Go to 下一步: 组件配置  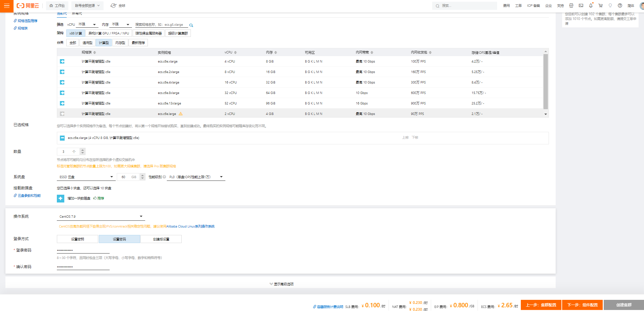pyautogui.click(x=582, y=305)
